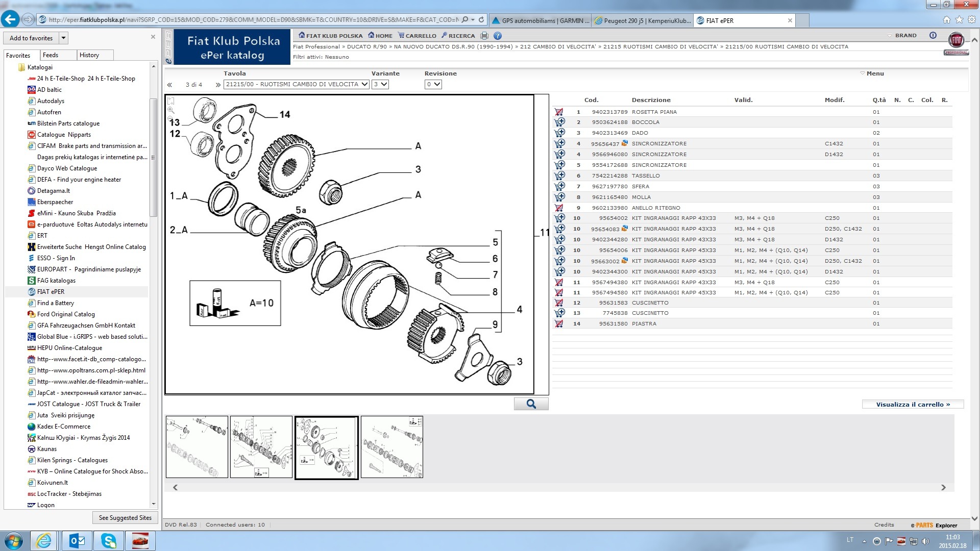
Task: Click the info icon beside BRAND
Action: [x=933, y=35]
